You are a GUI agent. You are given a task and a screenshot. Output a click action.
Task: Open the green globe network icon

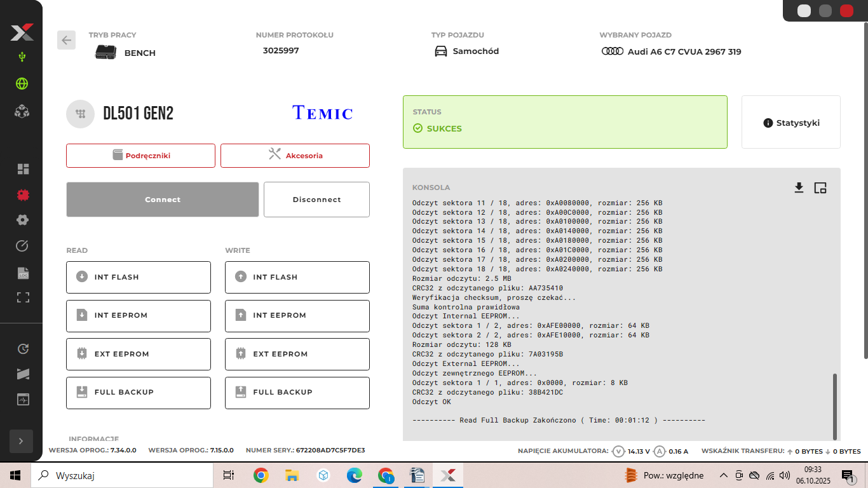click(x=22, y=83)
